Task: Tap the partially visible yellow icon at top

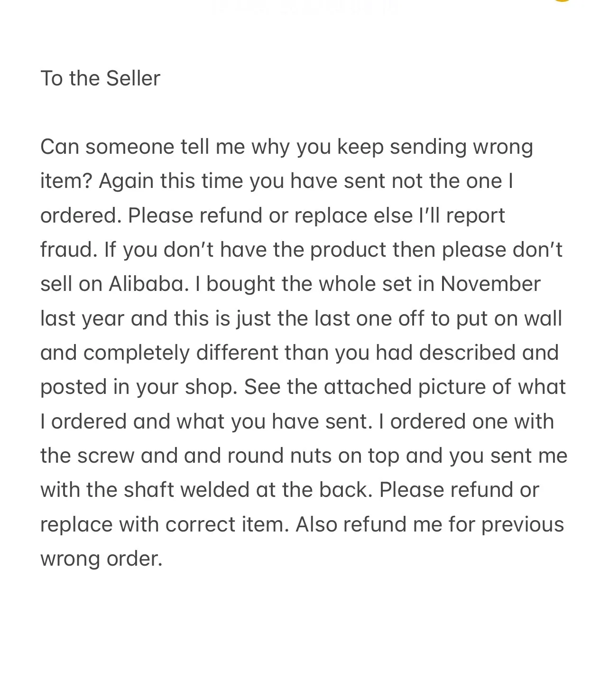Action: click(x=562, y=1)
